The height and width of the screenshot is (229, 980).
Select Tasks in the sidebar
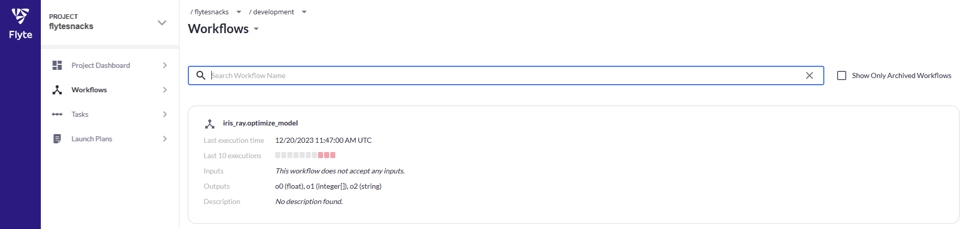[x=80, y=114]
